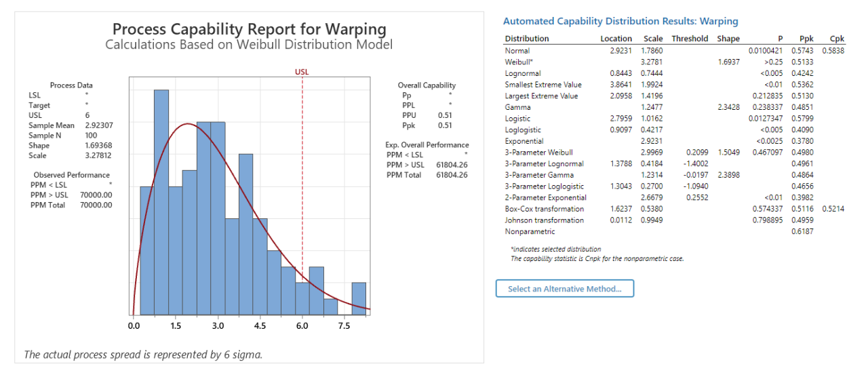
Task: Click the Box-Cox transformation row
Action: pos(544,209)
